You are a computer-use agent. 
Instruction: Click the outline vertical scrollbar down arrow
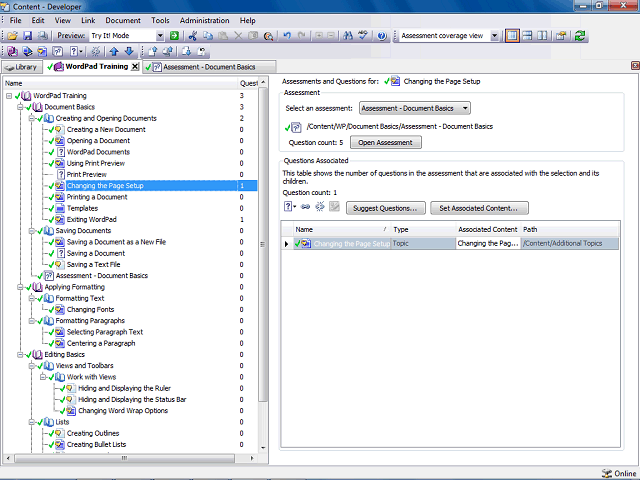[263, 448]
